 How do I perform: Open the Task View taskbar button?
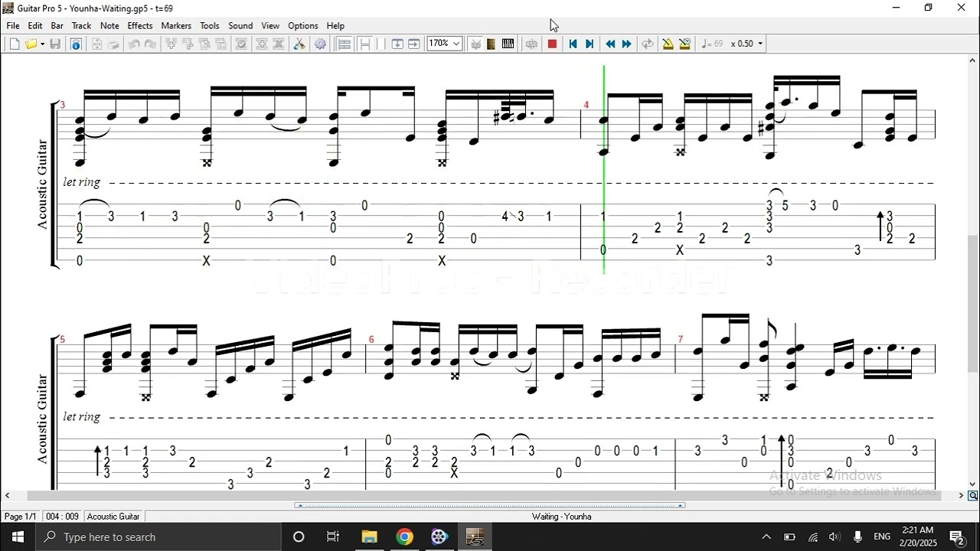pos(333,537)
